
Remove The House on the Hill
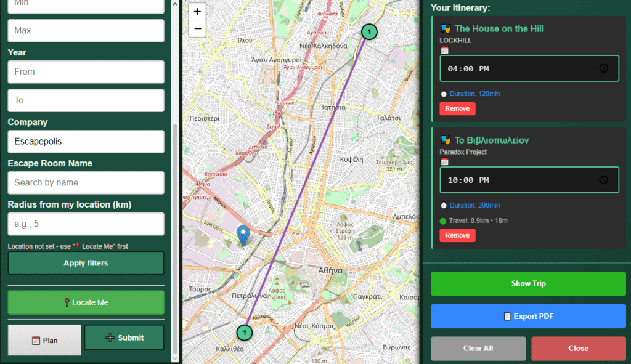pyautogui.click(x=457, y=109)
